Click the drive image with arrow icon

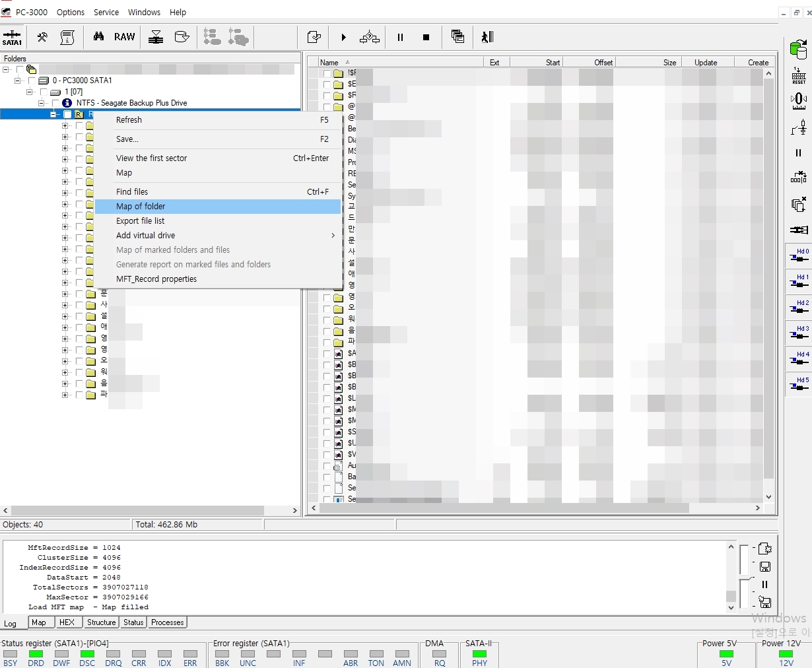click(182, 37)
